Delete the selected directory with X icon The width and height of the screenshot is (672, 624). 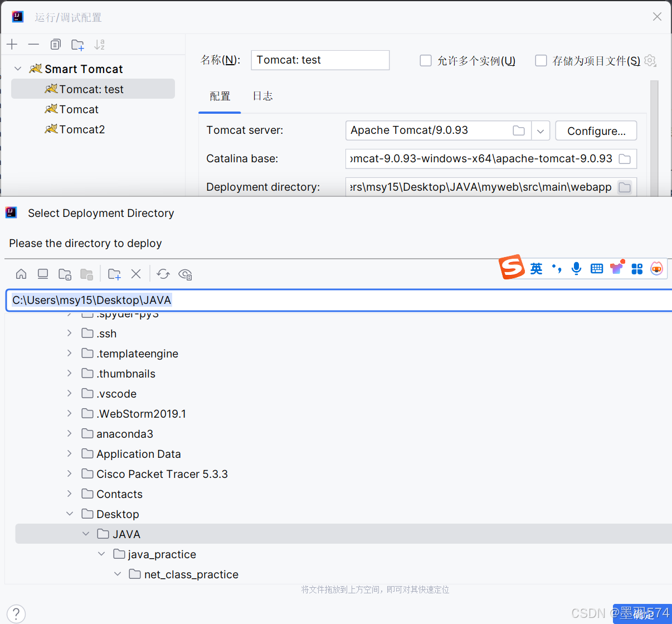pyautogui.click(x=136, y=274)
